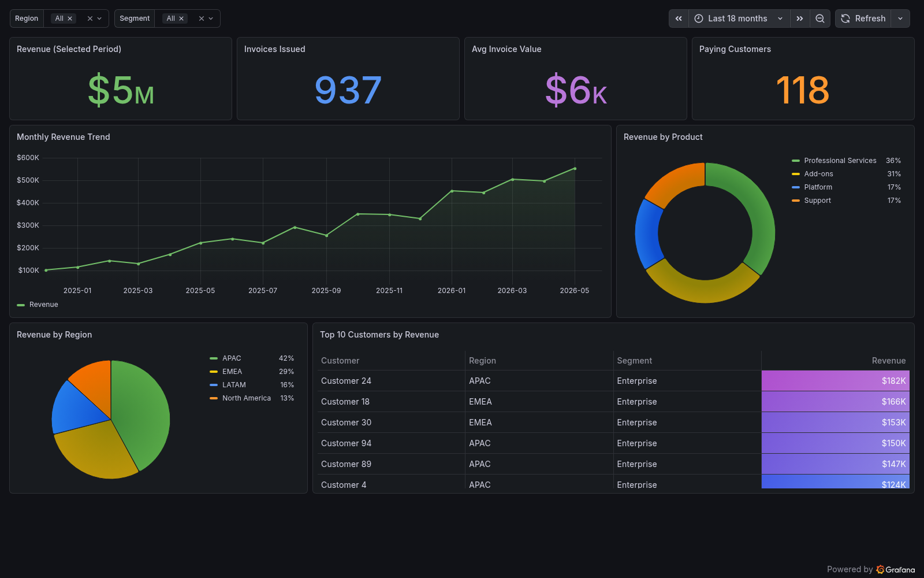Sort table by Revenue column header
Viewport: 924px width, 578px height.
point(889,361)
